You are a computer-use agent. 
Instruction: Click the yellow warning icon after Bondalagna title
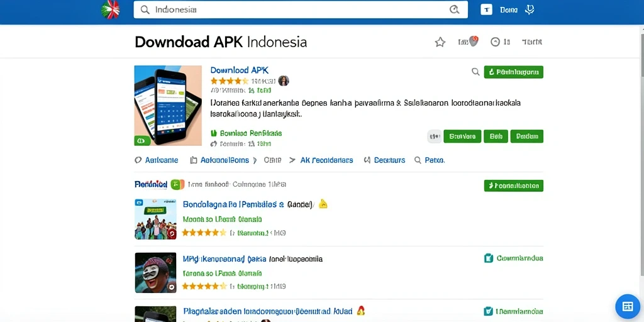point(323,203)
